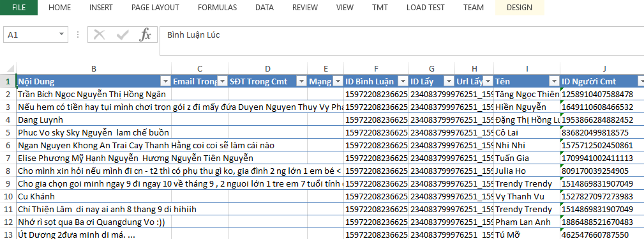This screenshot has height=239, width=644.
Task: Select the TEAM tab
Action: point(474,8)
